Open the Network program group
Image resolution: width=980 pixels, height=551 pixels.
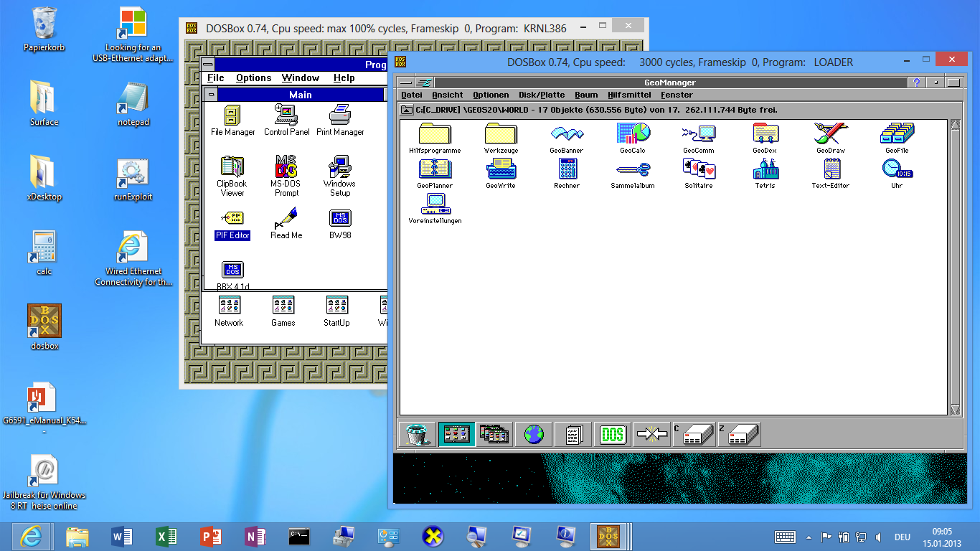click(x=229, y=311)
